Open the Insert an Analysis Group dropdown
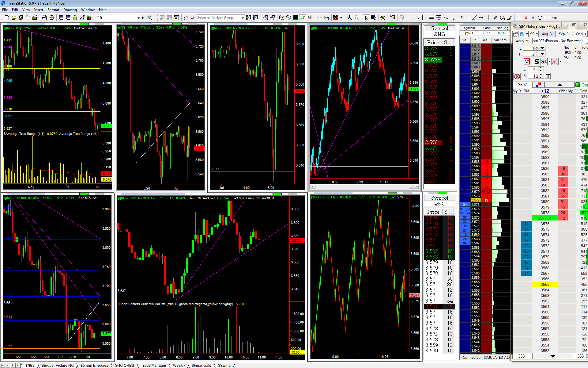 click(243, 18)
